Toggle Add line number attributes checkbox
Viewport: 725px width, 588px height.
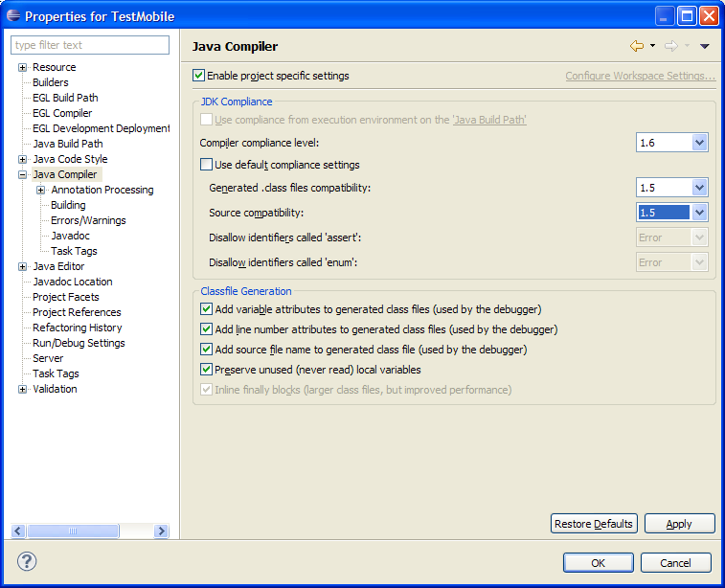(206, 329)
